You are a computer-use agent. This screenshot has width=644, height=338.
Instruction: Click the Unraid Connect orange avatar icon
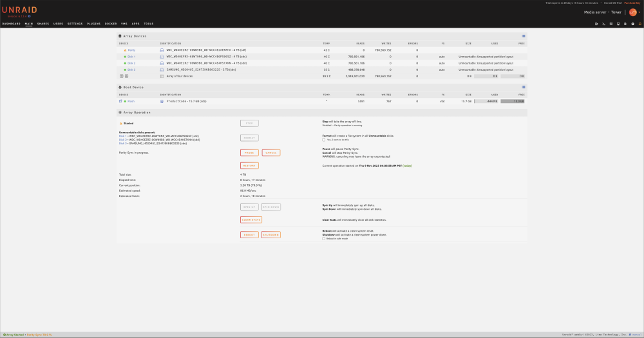(632, 12)
